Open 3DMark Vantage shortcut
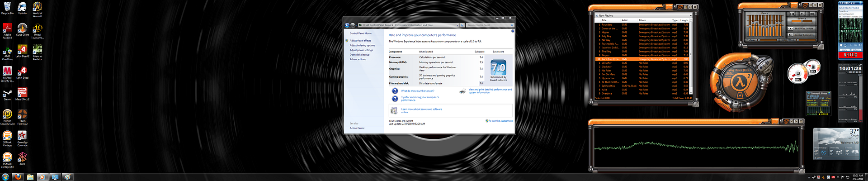This screenshot has width=868, height=181. click(7, 138)
